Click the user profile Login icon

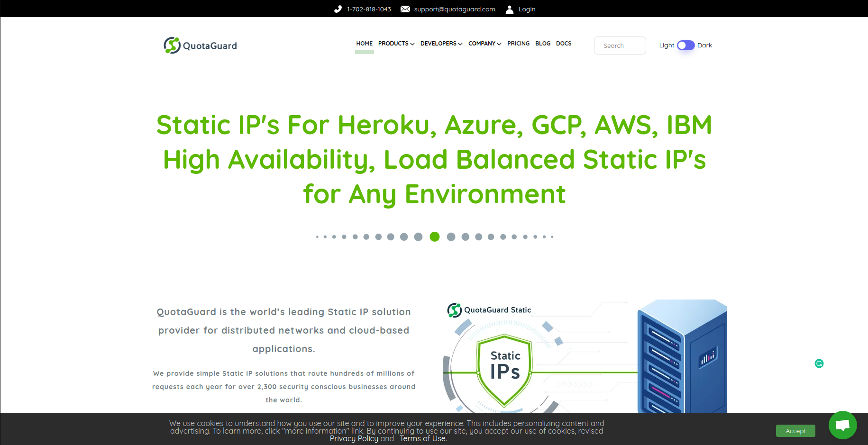pos(510,9)
